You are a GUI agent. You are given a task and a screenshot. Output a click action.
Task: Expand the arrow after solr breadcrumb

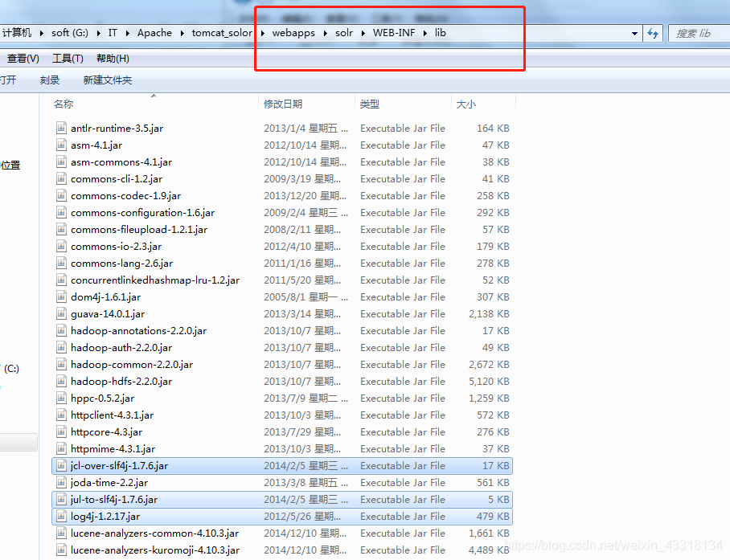363,33
